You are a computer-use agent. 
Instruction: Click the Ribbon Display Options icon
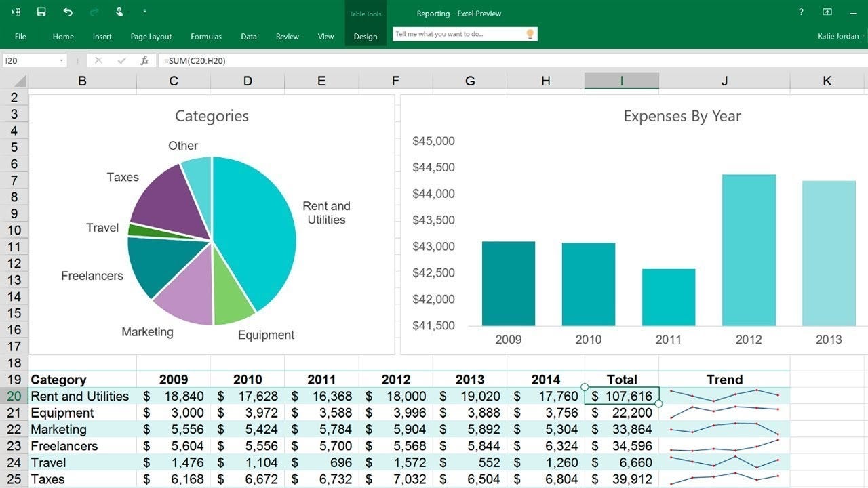point(827,12)
